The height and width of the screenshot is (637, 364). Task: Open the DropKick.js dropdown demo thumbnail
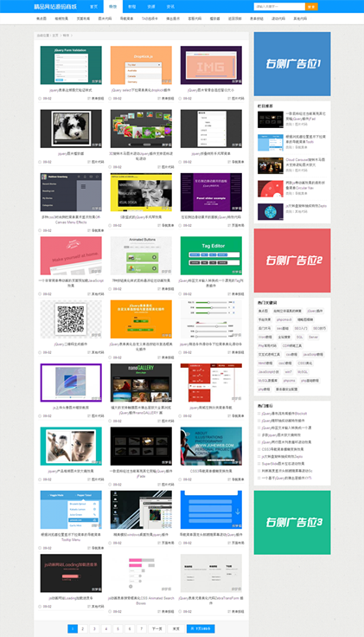click(x=141, y=65)
